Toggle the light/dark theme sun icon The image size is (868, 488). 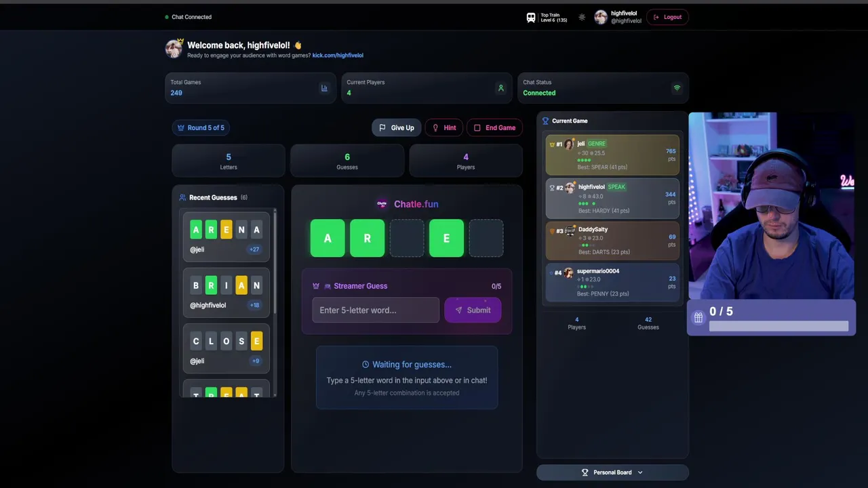click(582, 18)
